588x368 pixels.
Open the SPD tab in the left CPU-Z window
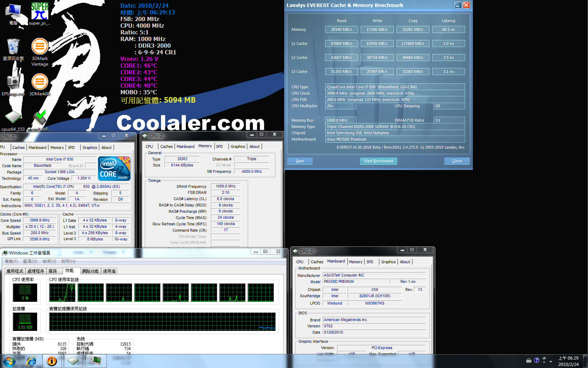71,148
